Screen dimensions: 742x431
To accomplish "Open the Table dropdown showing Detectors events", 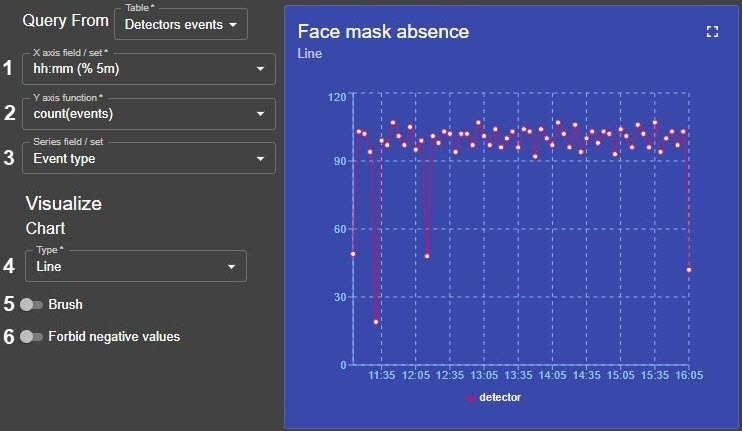I will 180,24.
